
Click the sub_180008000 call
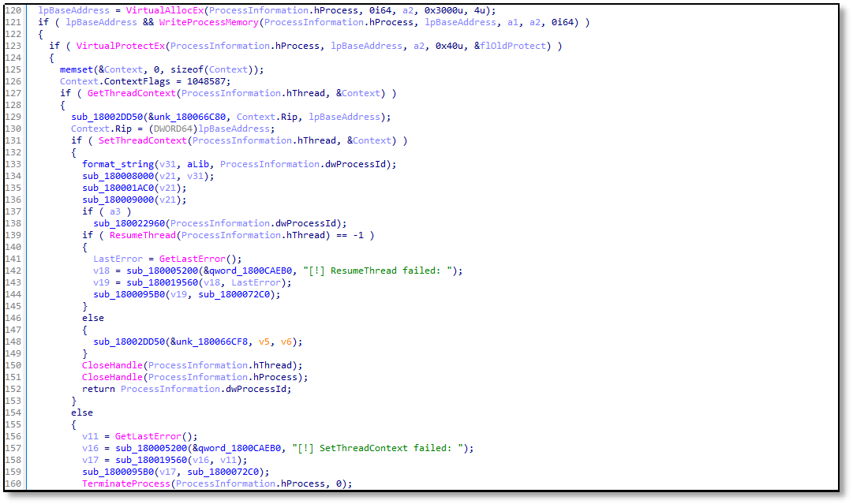pos(118,176)
